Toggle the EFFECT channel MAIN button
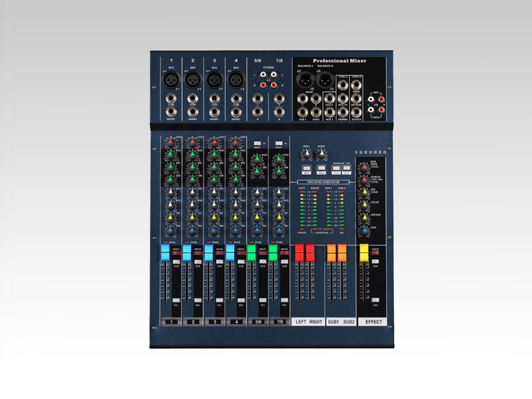 pos(375,253)
